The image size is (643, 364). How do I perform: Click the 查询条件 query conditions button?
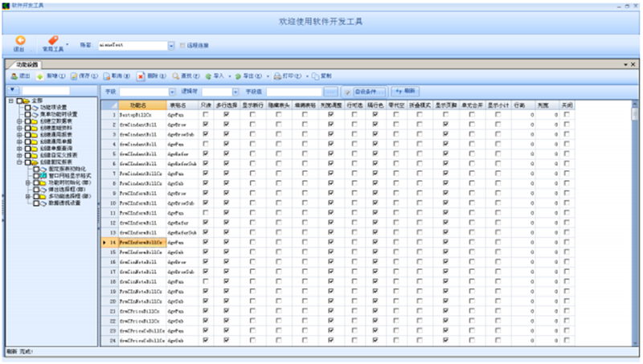(365, 92)
